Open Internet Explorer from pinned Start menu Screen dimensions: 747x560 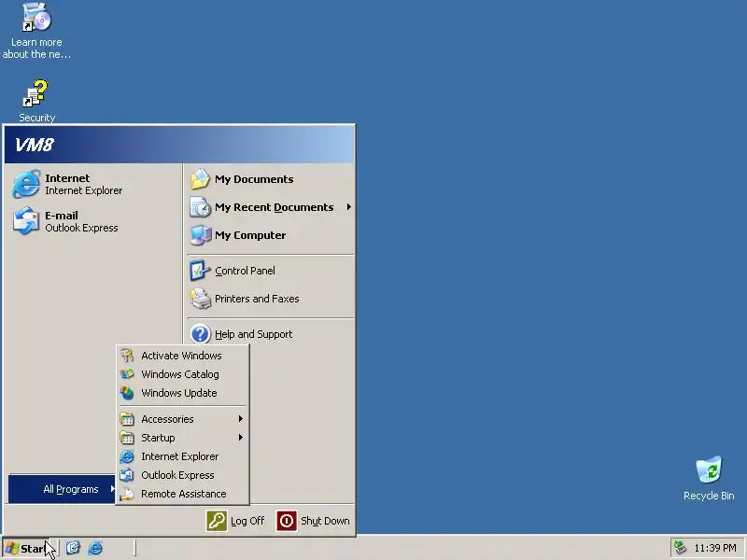tap(92, 184)
